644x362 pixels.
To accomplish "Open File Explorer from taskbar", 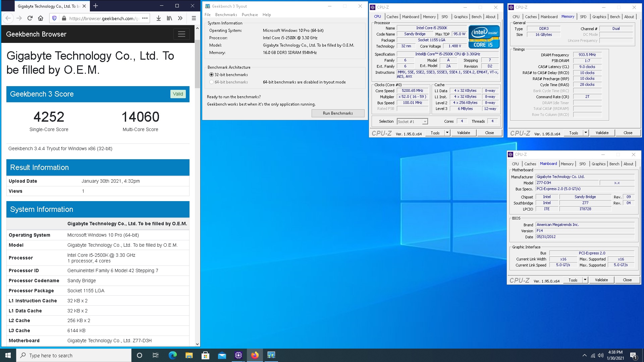I will click(189, 355).
